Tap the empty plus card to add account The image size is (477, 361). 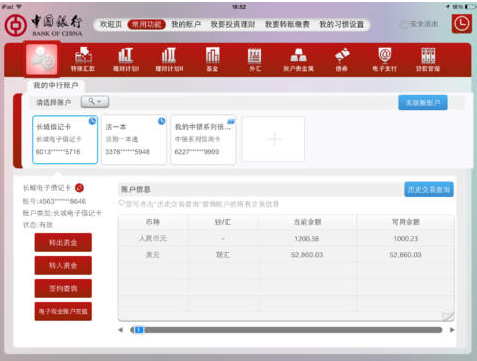coord(274,139)
